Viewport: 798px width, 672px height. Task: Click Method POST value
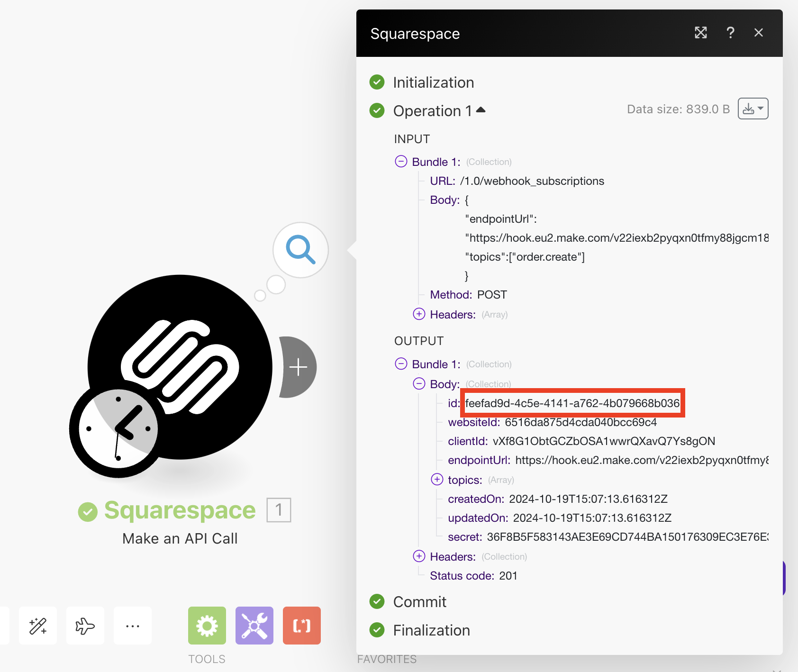point(492,295)
